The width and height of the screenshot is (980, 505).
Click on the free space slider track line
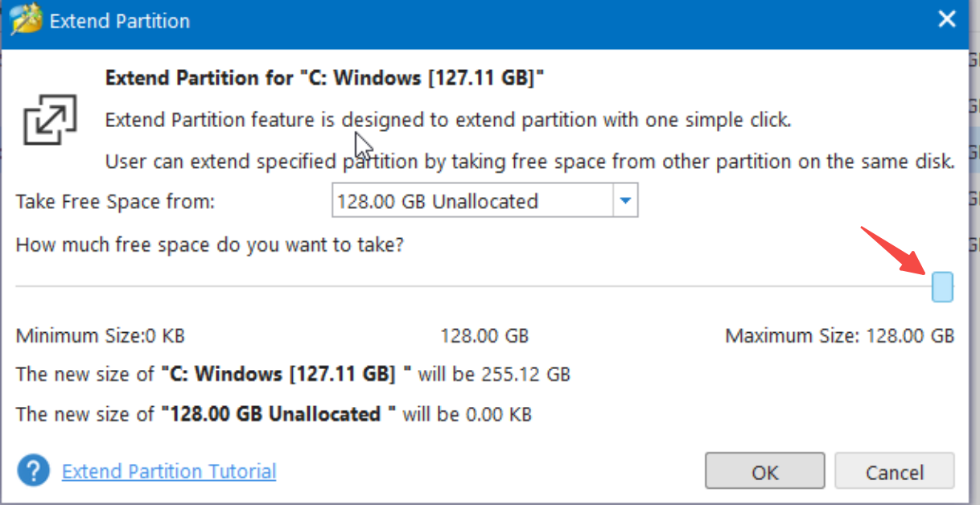[474, 286]
